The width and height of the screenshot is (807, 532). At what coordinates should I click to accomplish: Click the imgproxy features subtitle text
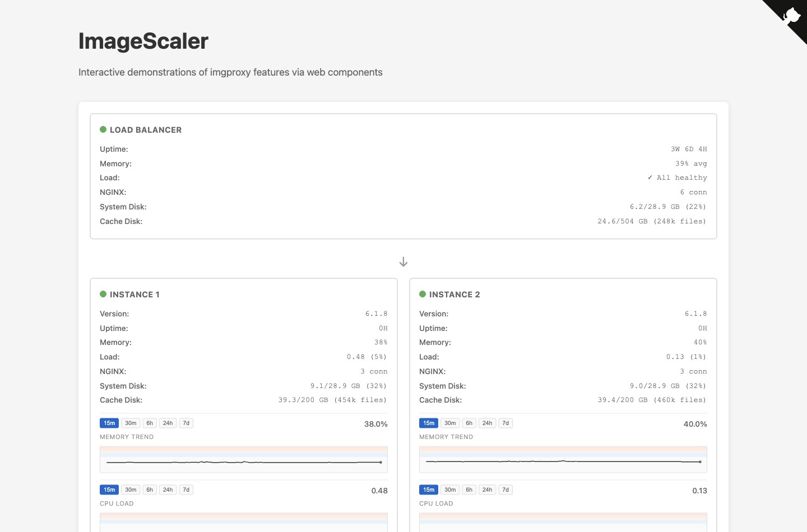pos(230,72)
